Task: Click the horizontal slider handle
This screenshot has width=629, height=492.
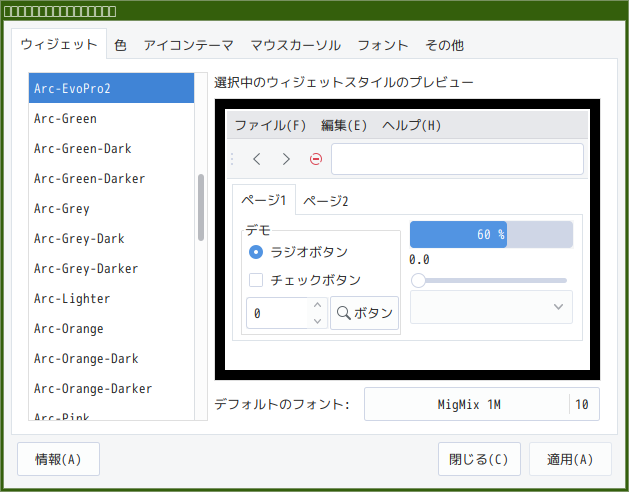Action: [x=418, y=281]
